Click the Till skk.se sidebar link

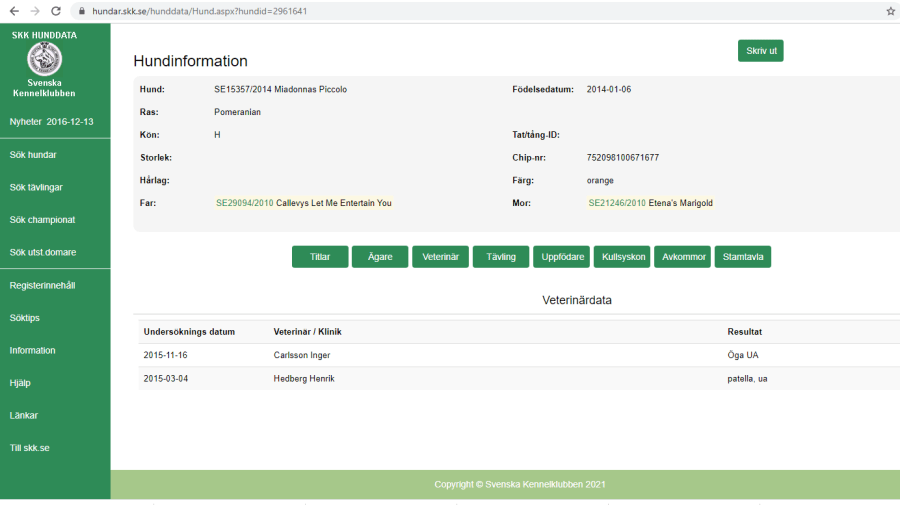pyautogui.click(x=30, y=448)
